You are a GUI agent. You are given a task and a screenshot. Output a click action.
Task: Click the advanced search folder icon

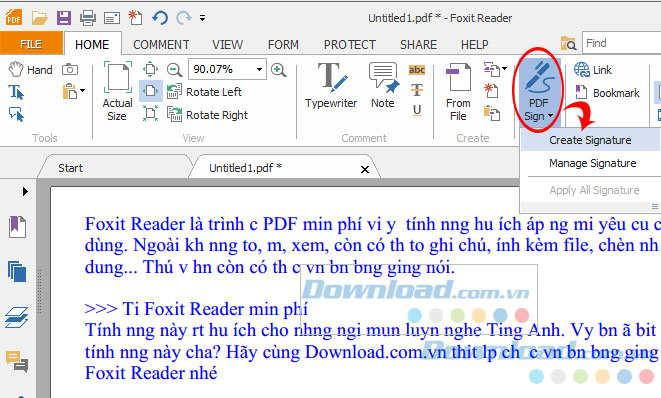coord(568,43)
